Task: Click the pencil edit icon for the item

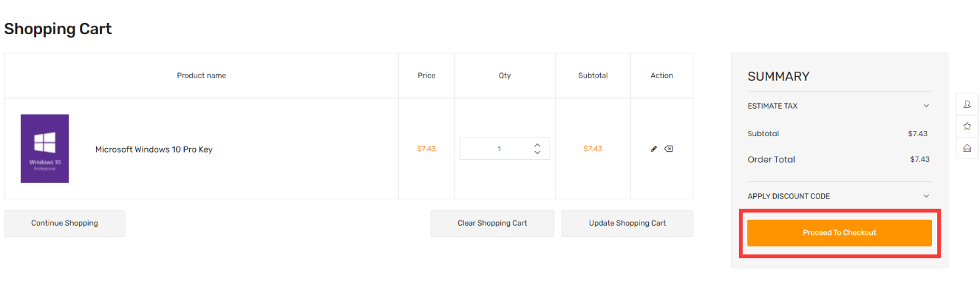Action: tap(653, 149)
